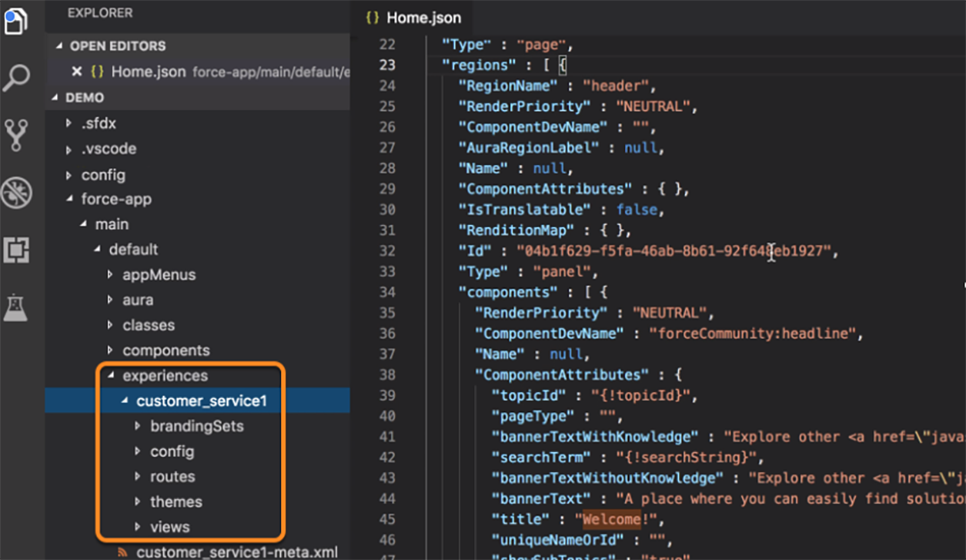This screenshot has height=560, width=966.
Task: Select the main folder label
Action: point(111,224)
